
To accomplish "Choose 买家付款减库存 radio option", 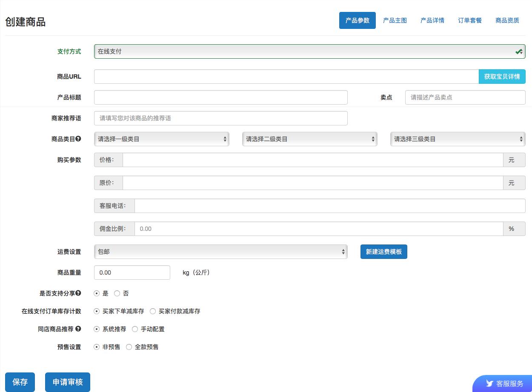I will tap(153, 311).
